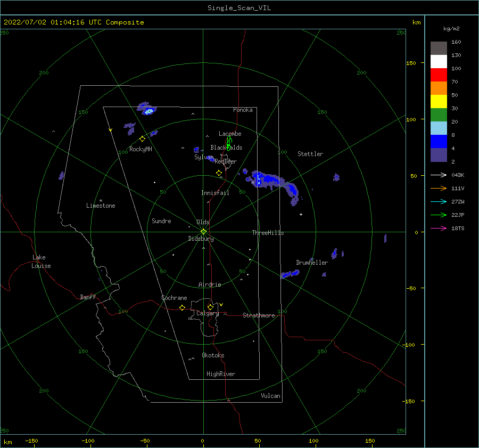
Task: Click the Strathmore town label
Action: (259, 315)
